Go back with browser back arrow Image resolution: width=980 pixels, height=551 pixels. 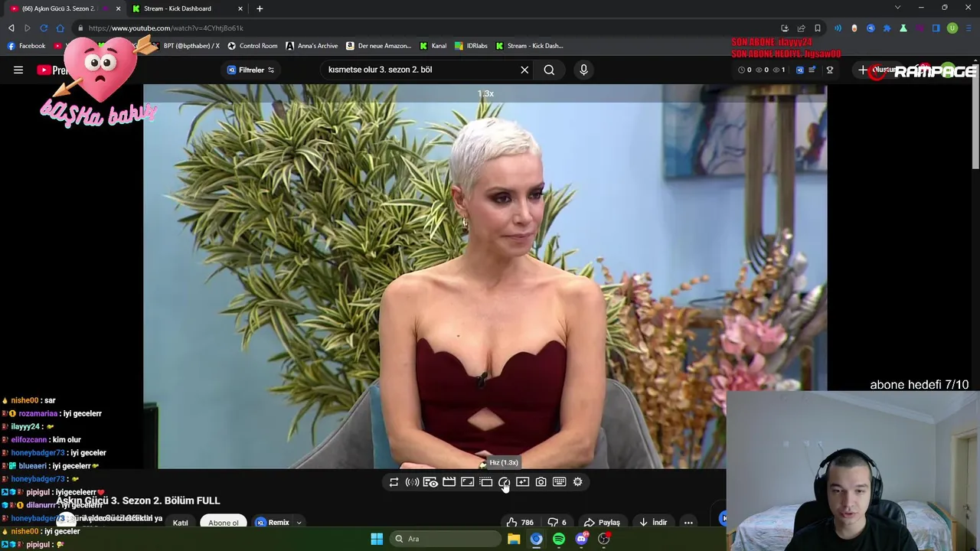tap(11, 28)
